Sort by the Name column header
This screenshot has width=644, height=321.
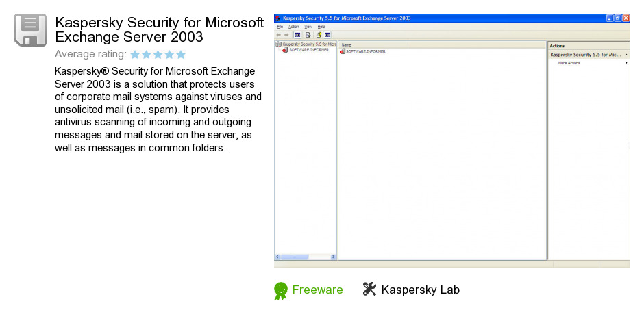point(373,44)
